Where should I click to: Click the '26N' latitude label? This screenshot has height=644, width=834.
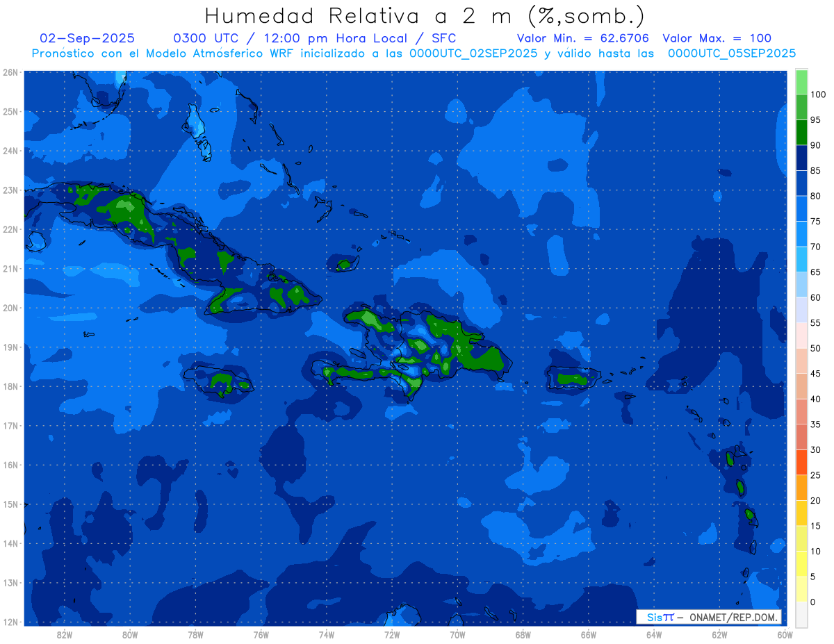click(11, 72)
